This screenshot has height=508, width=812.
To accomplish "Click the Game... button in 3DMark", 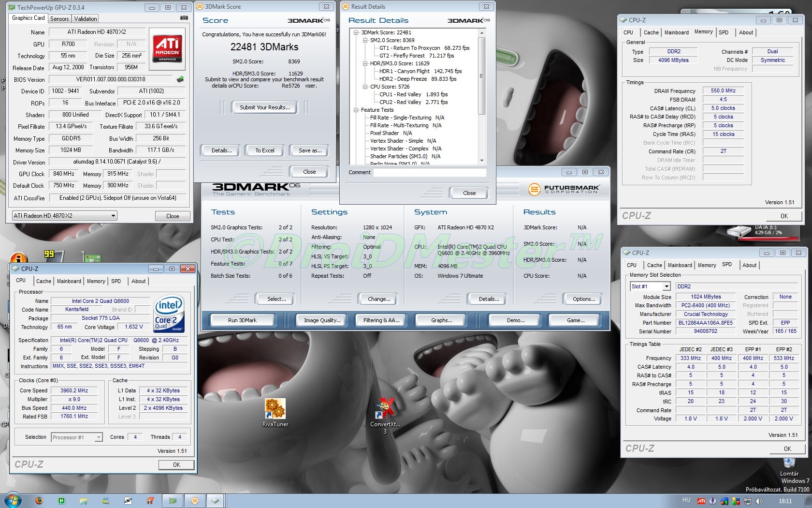I will [x=576, y=320].
